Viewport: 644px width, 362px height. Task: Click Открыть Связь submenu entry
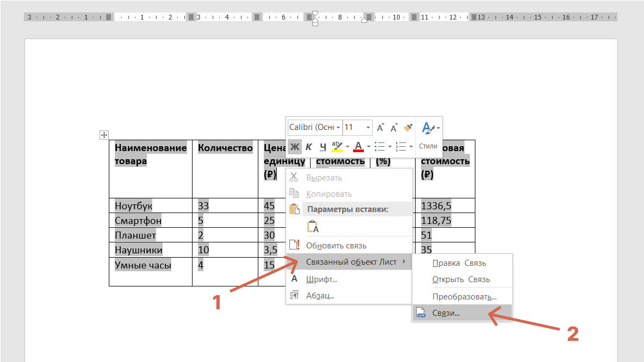[x=461, y=279]
